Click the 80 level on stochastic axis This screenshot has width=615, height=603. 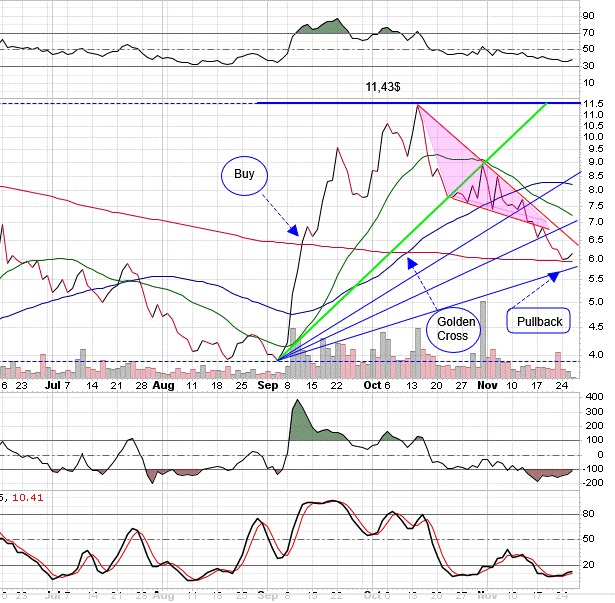tap(591, 515)
